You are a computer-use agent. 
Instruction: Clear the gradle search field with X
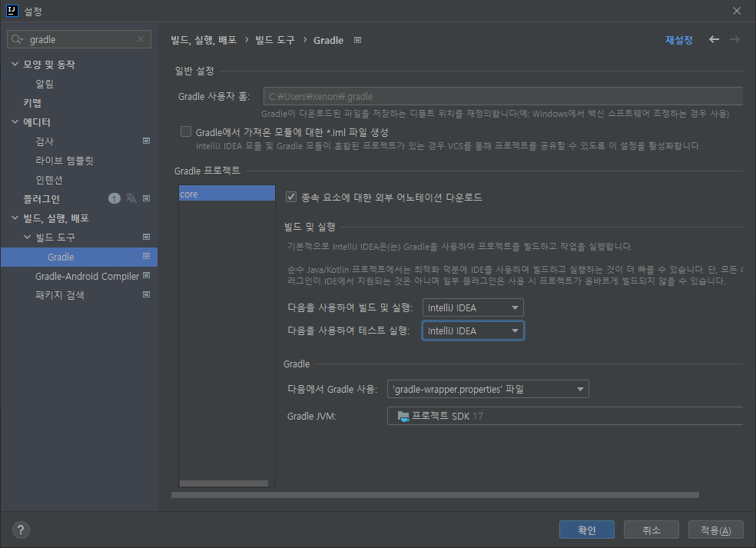click(141, 39)
